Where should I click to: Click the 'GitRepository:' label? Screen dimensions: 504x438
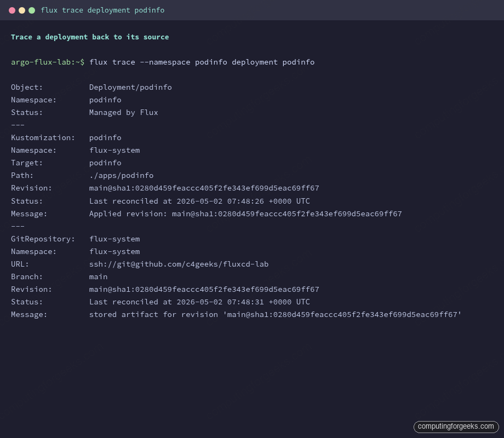[43, 239]
